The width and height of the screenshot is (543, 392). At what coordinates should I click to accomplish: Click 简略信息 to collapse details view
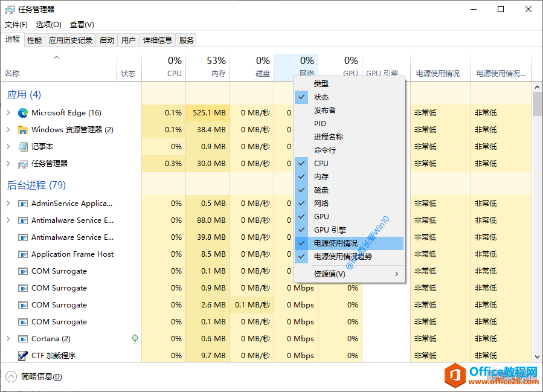(x=41, y=377)
